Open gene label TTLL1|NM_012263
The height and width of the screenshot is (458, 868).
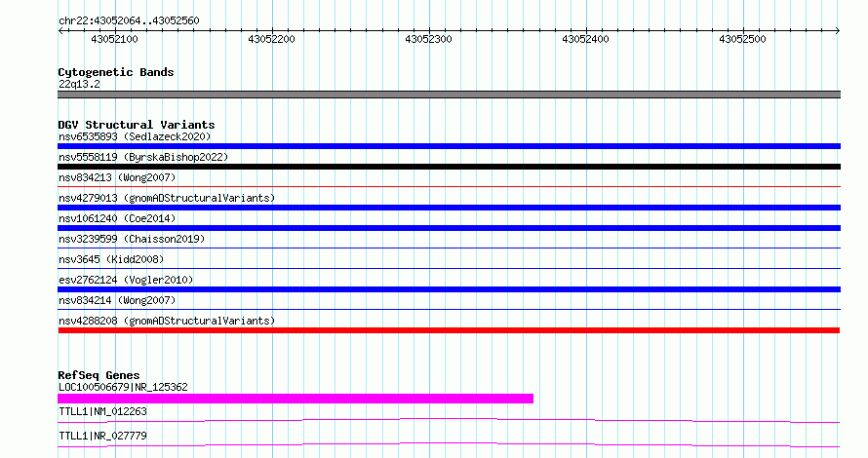(102, 411)
